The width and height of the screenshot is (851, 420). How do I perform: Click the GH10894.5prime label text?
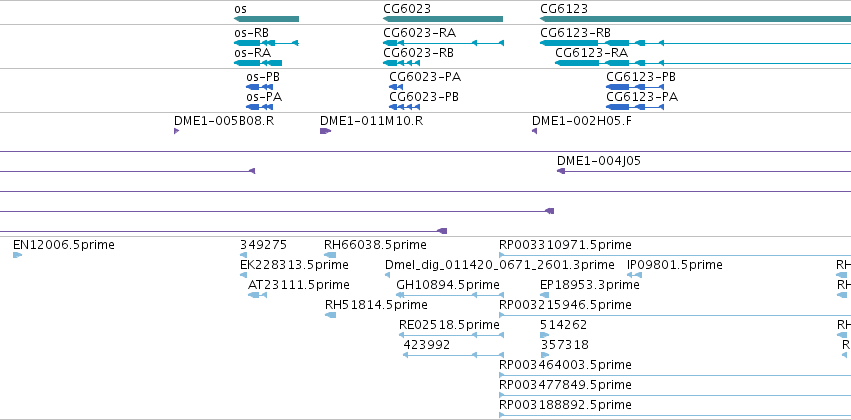[448, 285]
